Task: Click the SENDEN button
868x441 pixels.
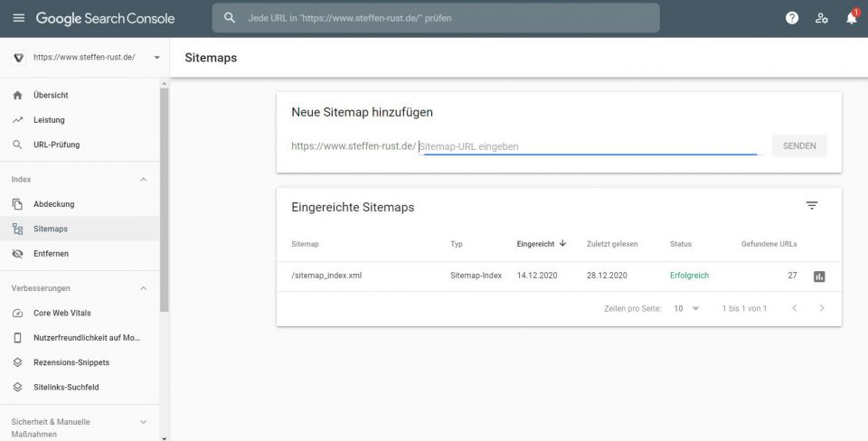Action: 799,145
